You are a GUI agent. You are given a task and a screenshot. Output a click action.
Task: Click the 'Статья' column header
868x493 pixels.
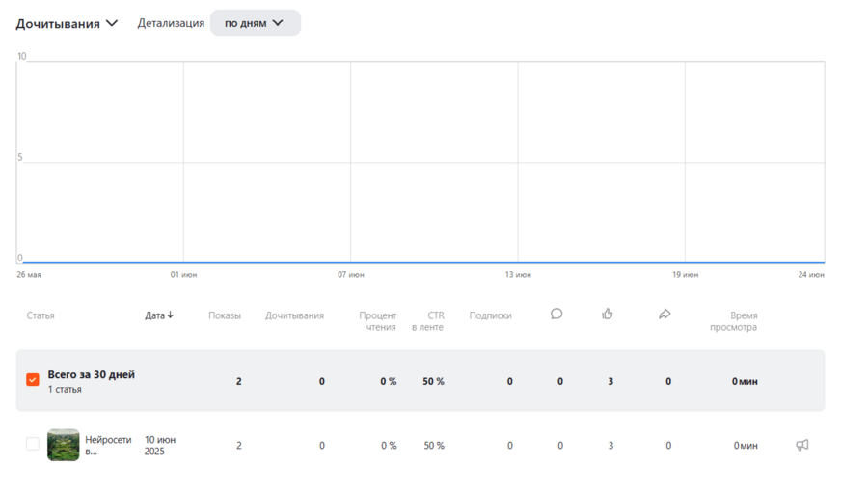click(x=41, y=315)
